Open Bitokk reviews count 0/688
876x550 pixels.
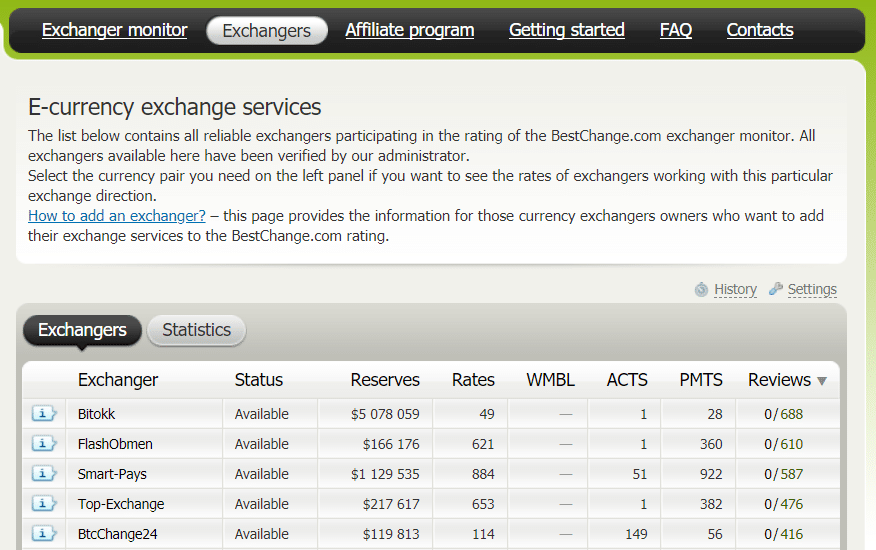click(783, 414)
